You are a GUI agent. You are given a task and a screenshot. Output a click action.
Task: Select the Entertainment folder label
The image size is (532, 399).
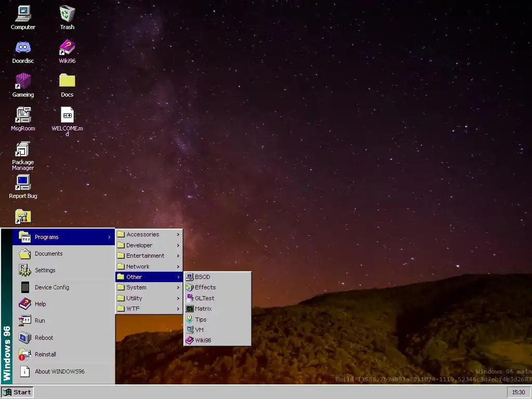145,256
